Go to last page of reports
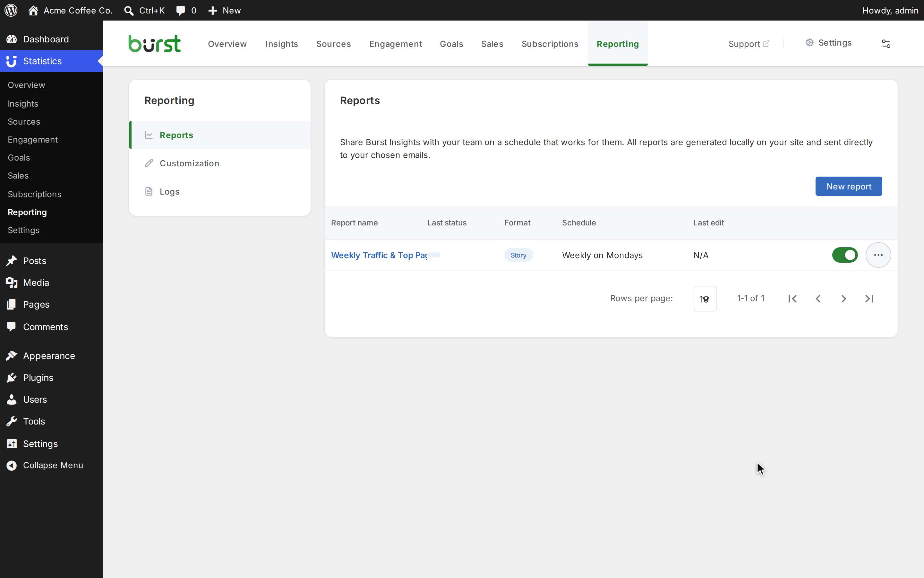 pos(869,299)
